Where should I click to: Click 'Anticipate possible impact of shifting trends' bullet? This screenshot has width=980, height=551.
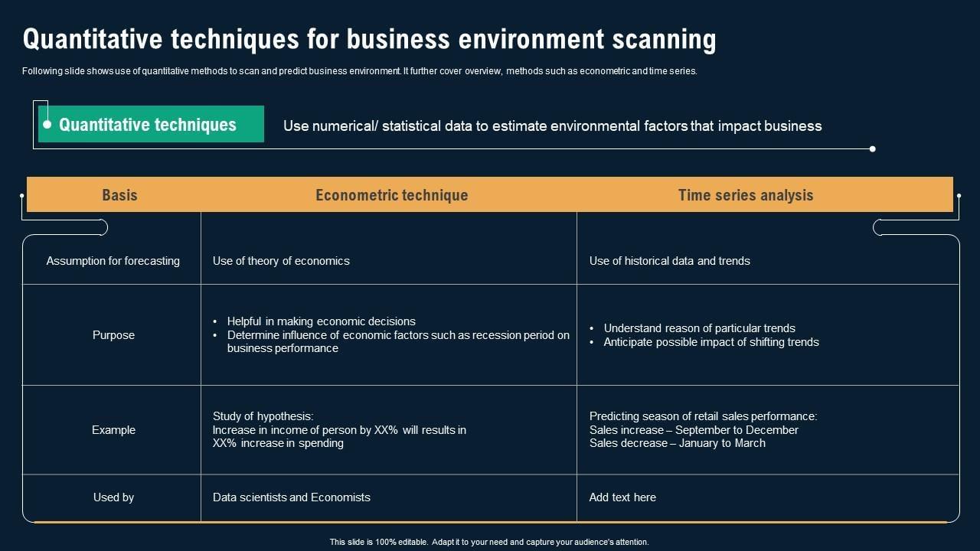(710, 342)
